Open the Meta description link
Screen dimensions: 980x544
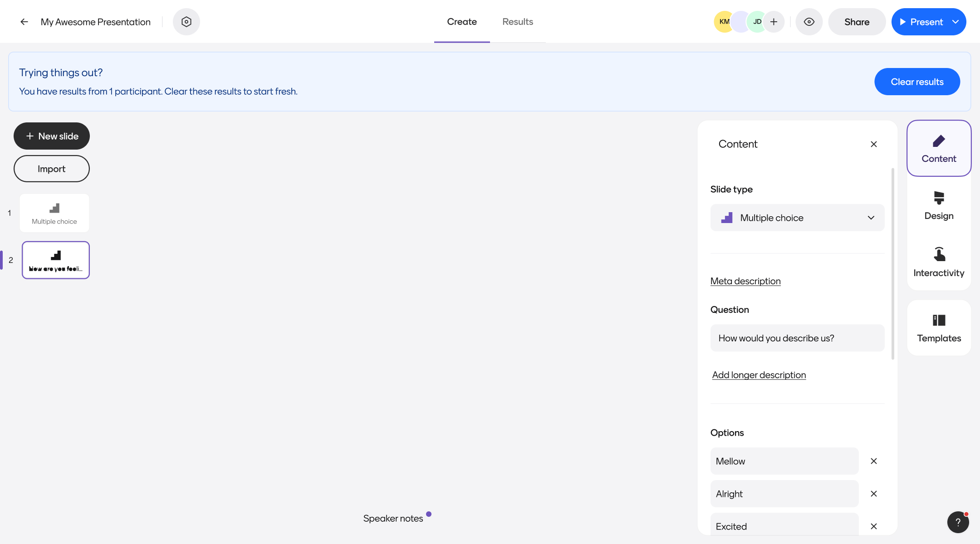point(745,281)
